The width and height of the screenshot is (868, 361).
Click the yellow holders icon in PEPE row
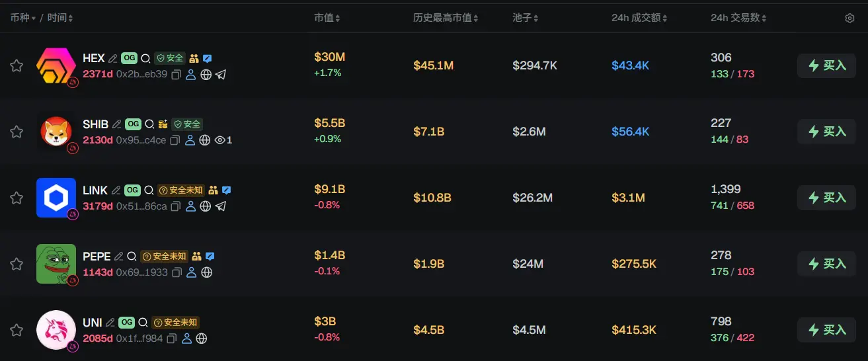pos(196,257)
